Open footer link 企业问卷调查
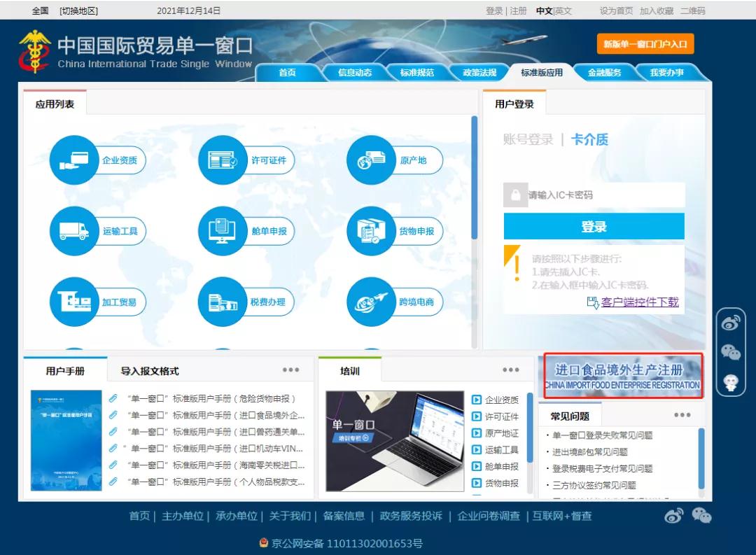756x555 pixels. pos(489,516)
